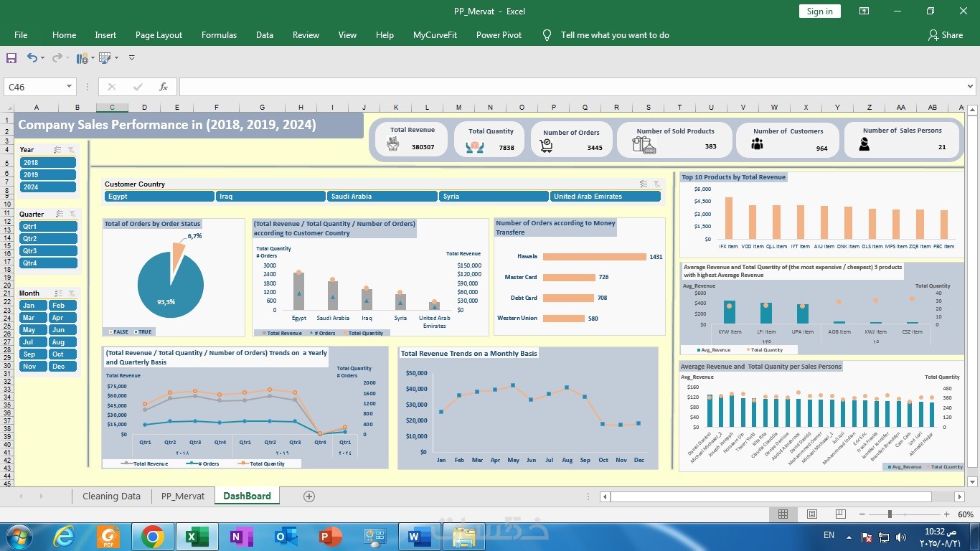Image resolution: width=980 pixels, height=551 pixels.
Task: Open dropdown beside the table-with-pen toolbar icon
Action: pos(116,57)
